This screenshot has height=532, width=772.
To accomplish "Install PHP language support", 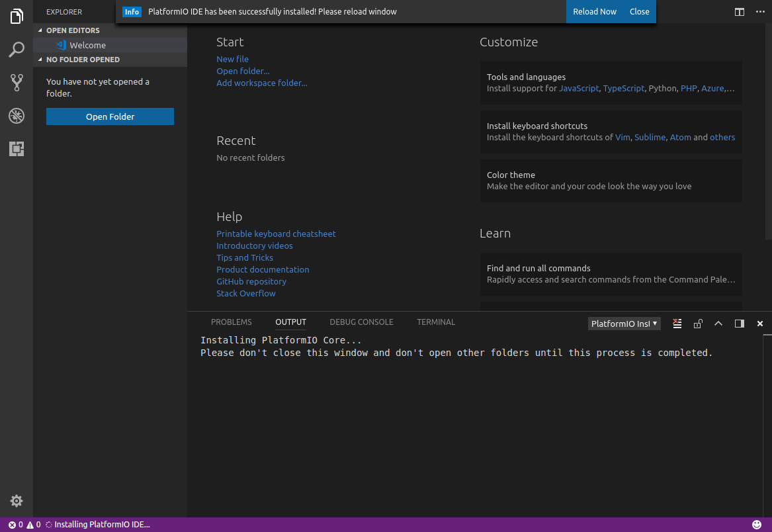I will 688,88.
